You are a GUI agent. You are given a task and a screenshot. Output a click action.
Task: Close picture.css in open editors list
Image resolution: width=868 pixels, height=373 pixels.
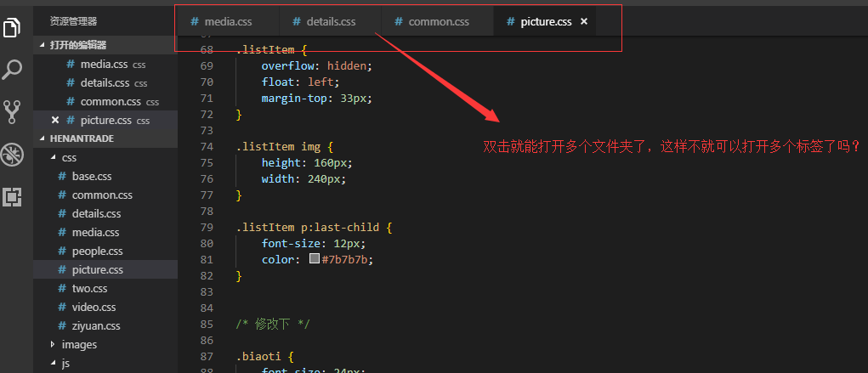point(54,120)
